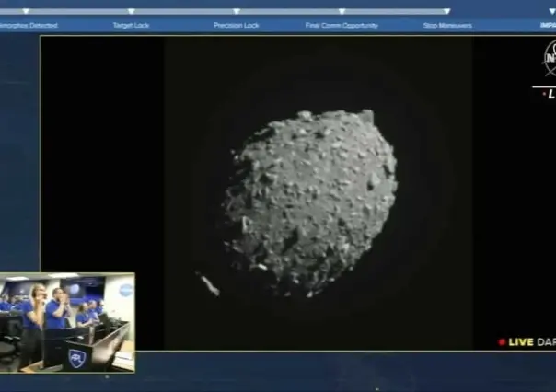556x392 pixels.
Task: Click the APL shield logo on the podium
Action: point(77,358)
